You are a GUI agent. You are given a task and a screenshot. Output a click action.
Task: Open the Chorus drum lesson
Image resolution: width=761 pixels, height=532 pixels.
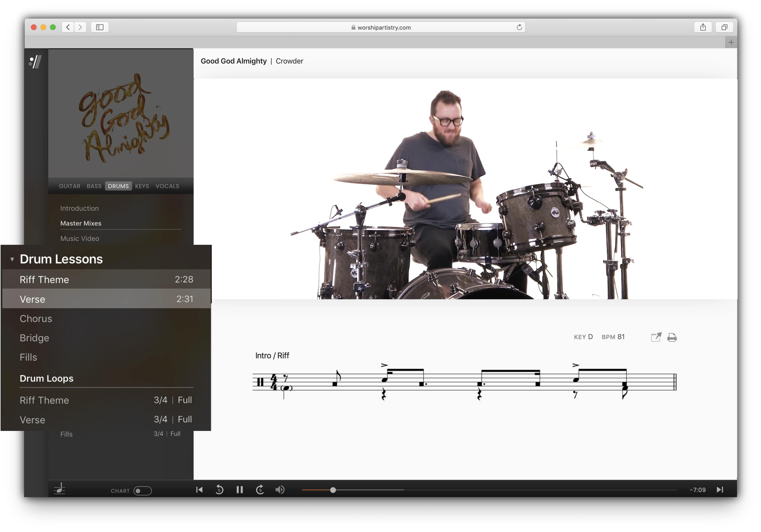pos(36,319)
